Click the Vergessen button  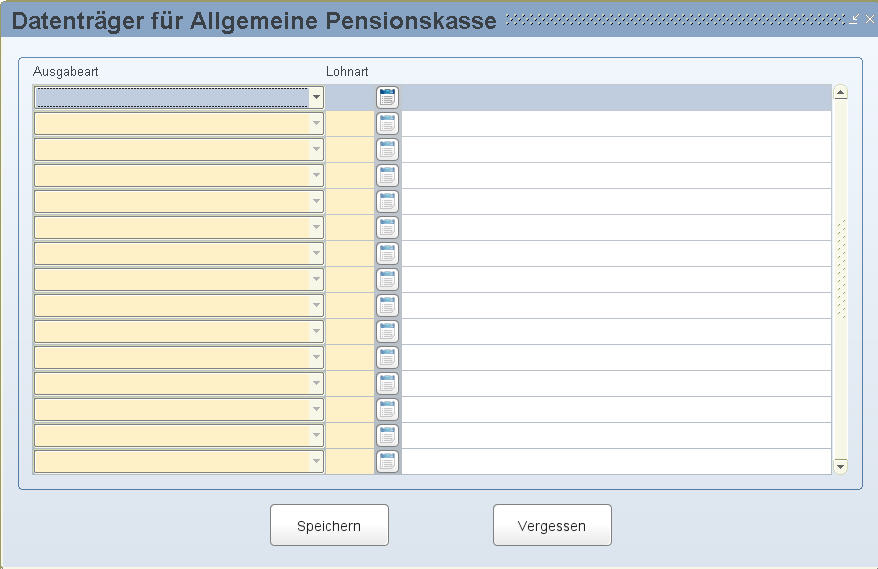click(552, 525)
